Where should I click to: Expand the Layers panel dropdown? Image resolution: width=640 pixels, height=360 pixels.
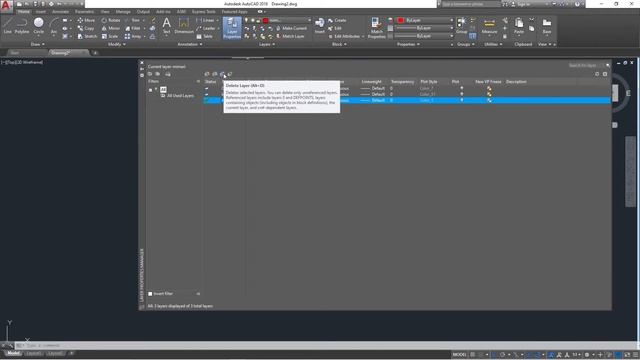point(267,44)
